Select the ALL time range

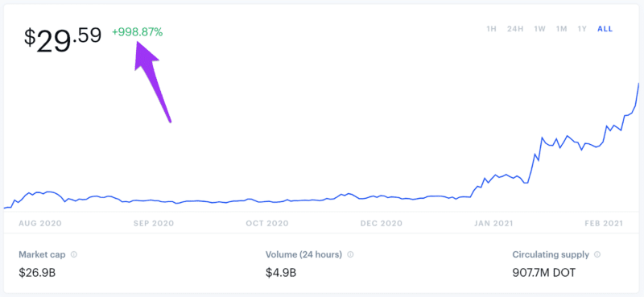(x=605, y=29)
